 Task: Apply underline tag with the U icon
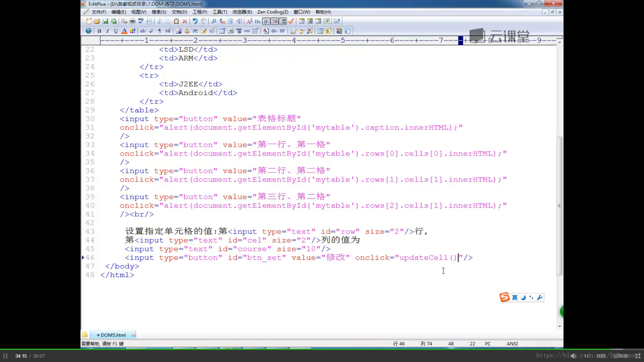click(x=116, y=31)
